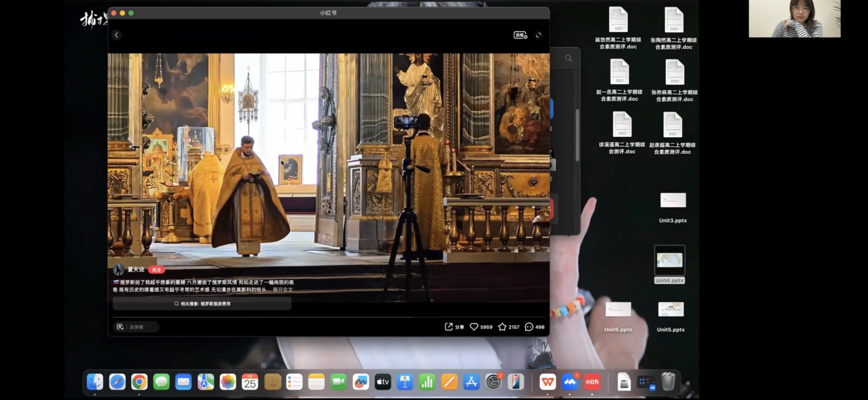The height and width of the screenshot is (400, 868).
Task: Select Unit3.pptx file on the desktop
Action: pos(673,201)
